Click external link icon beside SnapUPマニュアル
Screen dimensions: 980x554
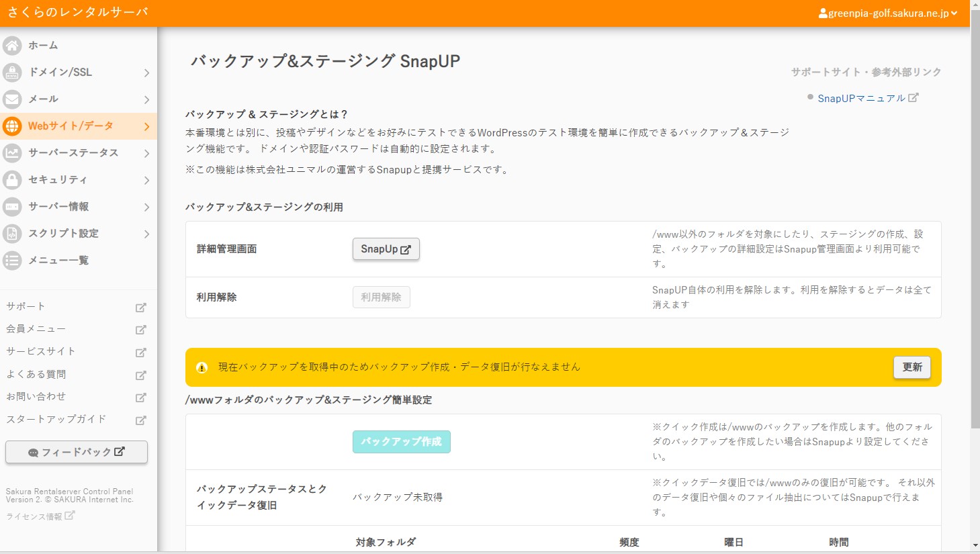[913, 97]
